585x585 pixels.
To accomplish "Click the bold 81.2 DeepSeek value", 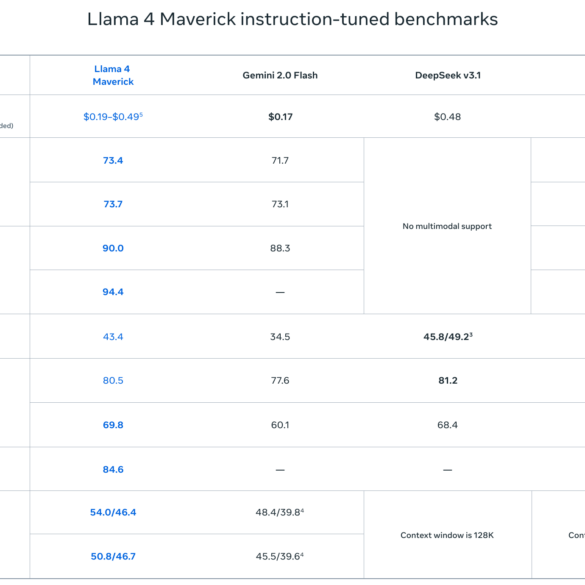I will tap(448, 381).
